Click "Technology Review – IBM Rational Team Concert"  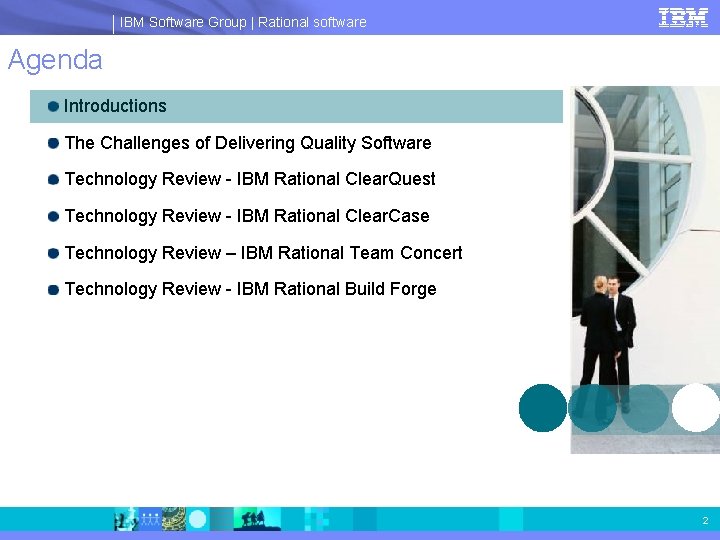(264, 253)
